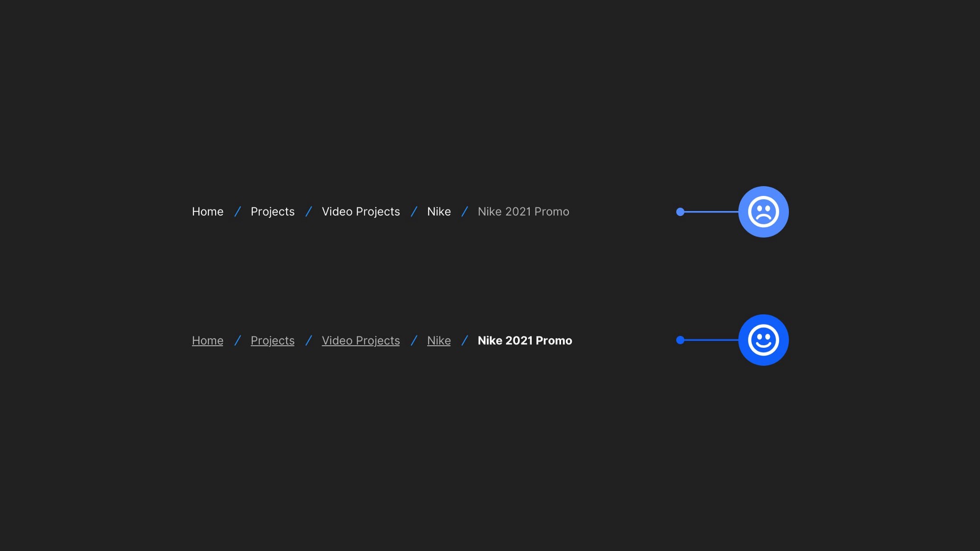Choose the non-underlined Nike breadcrumb
The width and height of the screenshot is (980, 551).
439,212
